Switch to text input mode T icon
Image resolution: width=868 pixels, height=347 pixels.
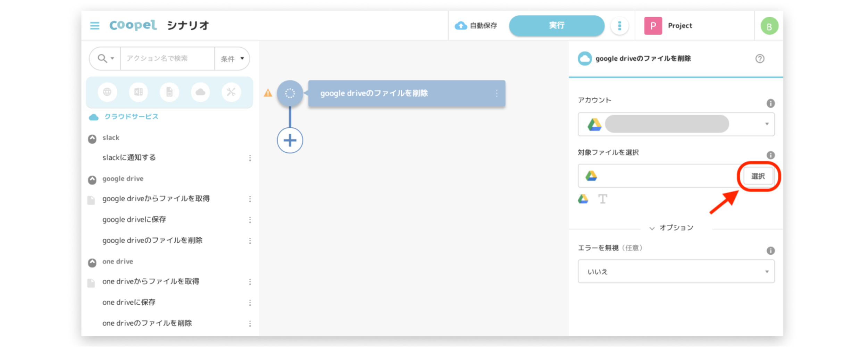(x=602, y=199)
